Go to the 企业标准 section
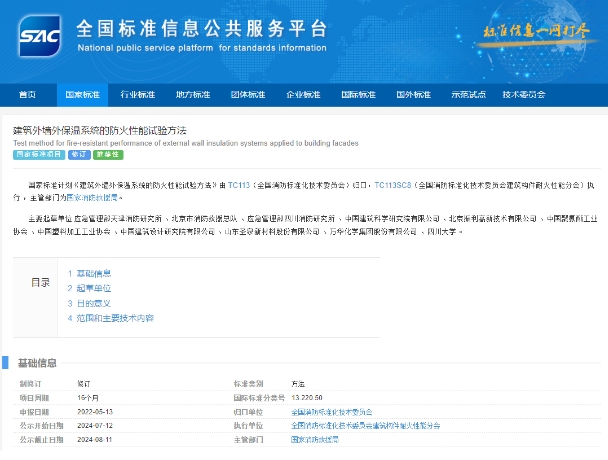Viewport: 608px width, 460px height. click(x=303, y=95)
